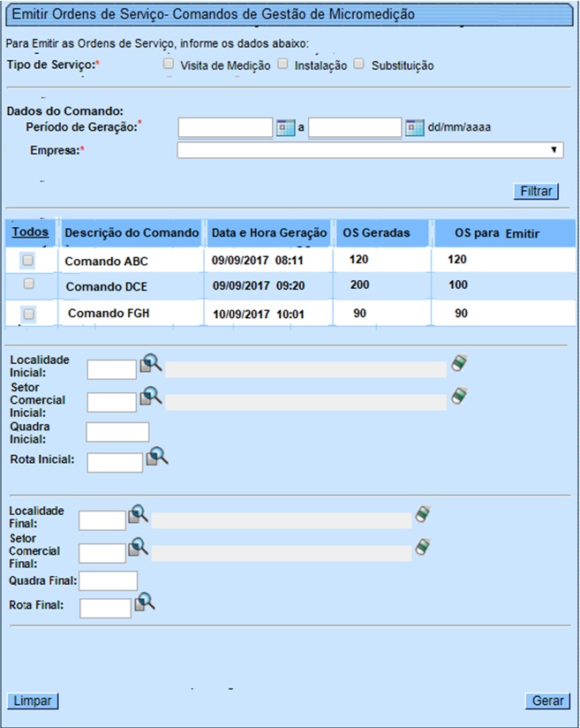Focus the Quadra Inicial field
Image resolution: width=580 pixels, height=728 pixels.
pos(117,432)
